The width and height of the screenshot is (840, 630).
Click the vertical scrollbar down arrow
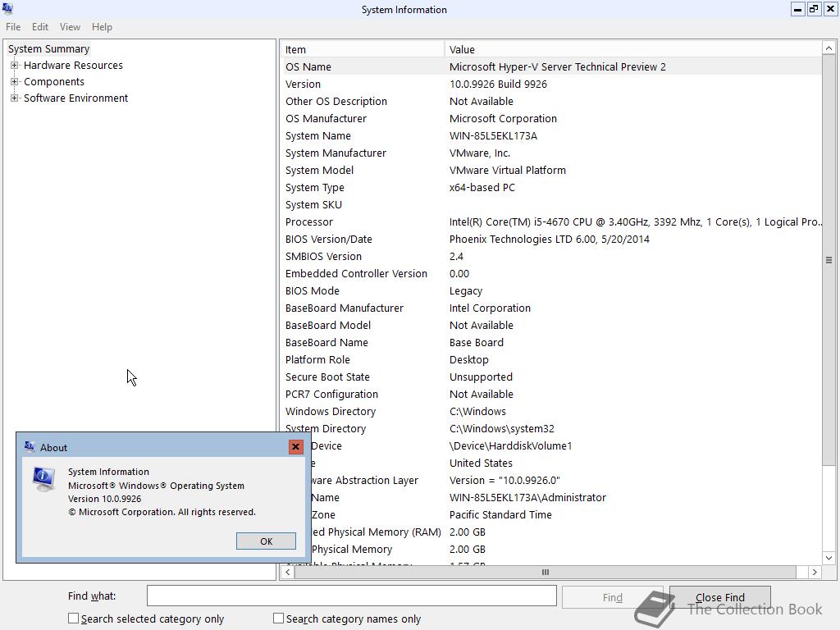[829, 558]
